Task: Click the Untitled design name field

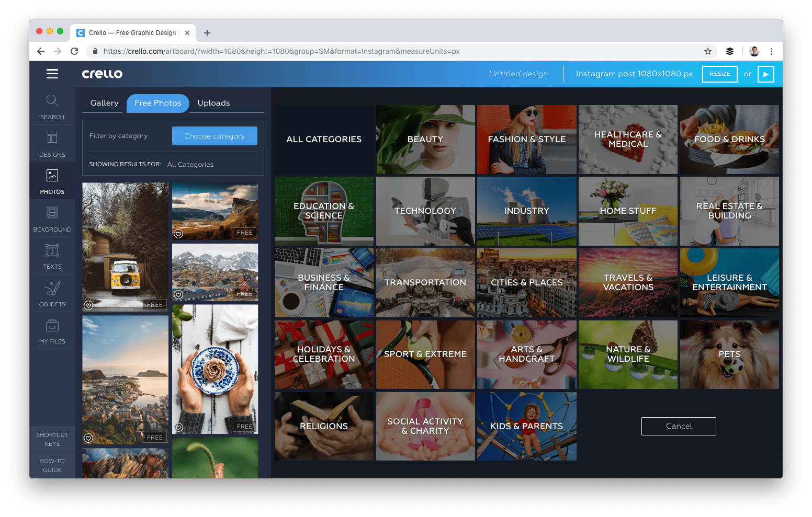Action: click(x=518, y=74)
